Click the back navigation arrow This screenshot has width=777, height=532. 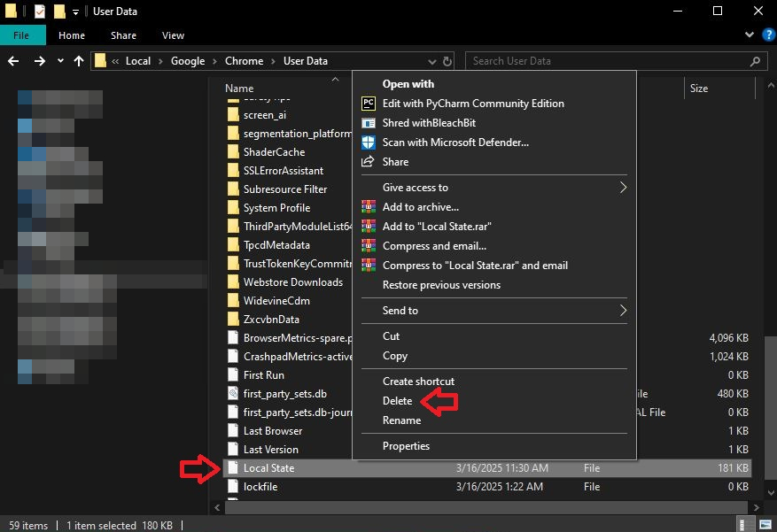tap(14, 60)
